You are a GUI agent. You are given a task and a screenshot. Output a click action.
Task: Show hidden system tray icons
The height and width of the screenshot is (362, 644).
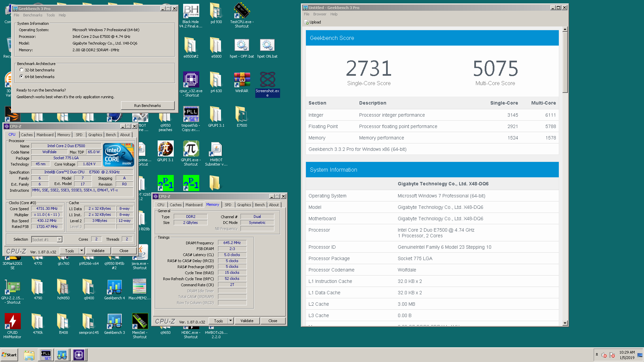coord(597,355)
